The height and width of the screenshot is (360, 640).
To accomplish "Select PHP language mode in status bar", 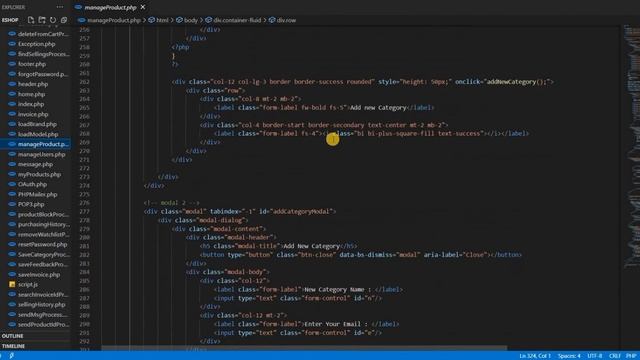I will coord(631,356).
